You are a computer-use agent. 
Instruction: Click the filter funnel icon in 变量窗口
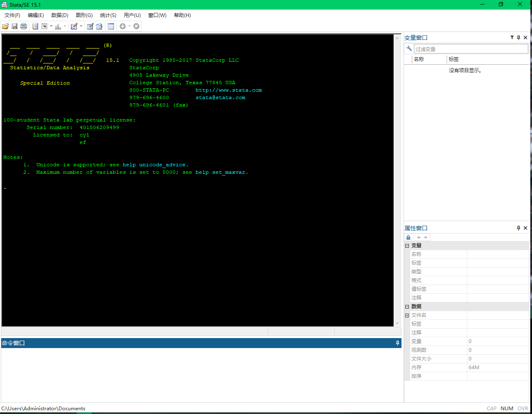point(512,37)
